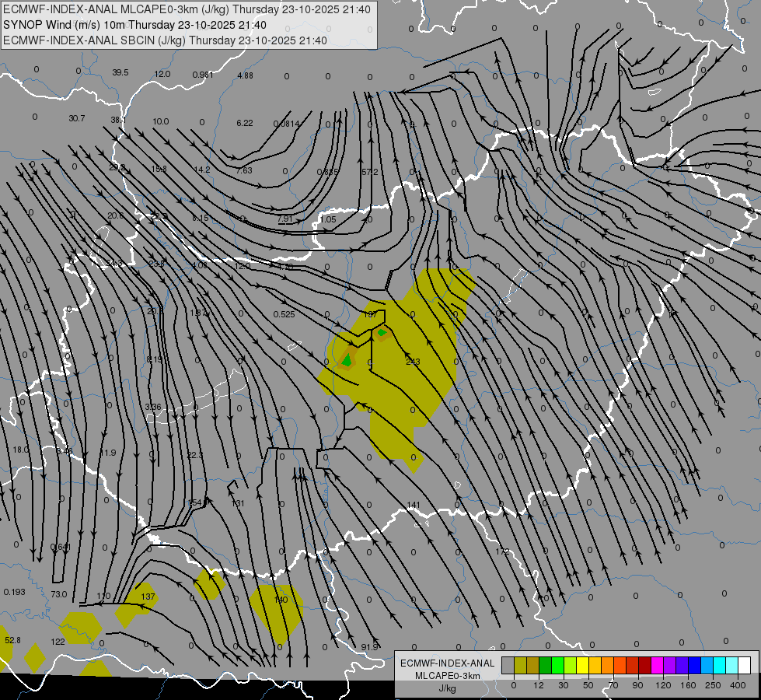Click the 0.981 grid value

(x=202, y=75)
